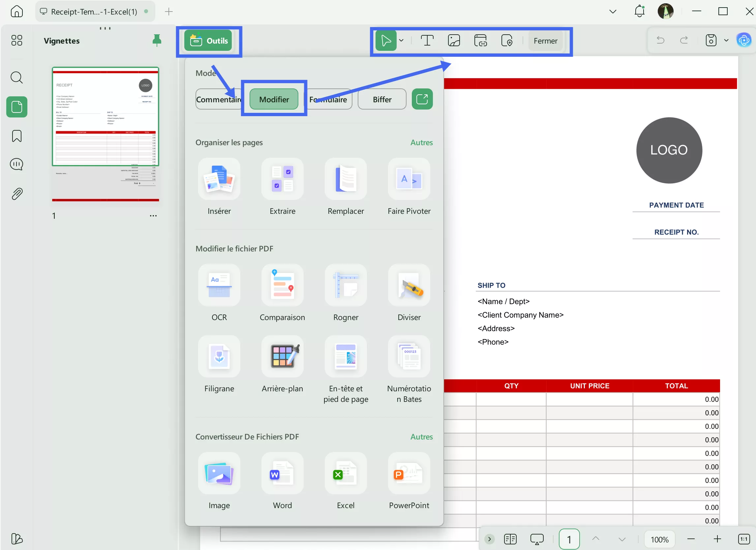Select the Modifier mode tab
Screen dimensions: 756x550
(274, 99)
